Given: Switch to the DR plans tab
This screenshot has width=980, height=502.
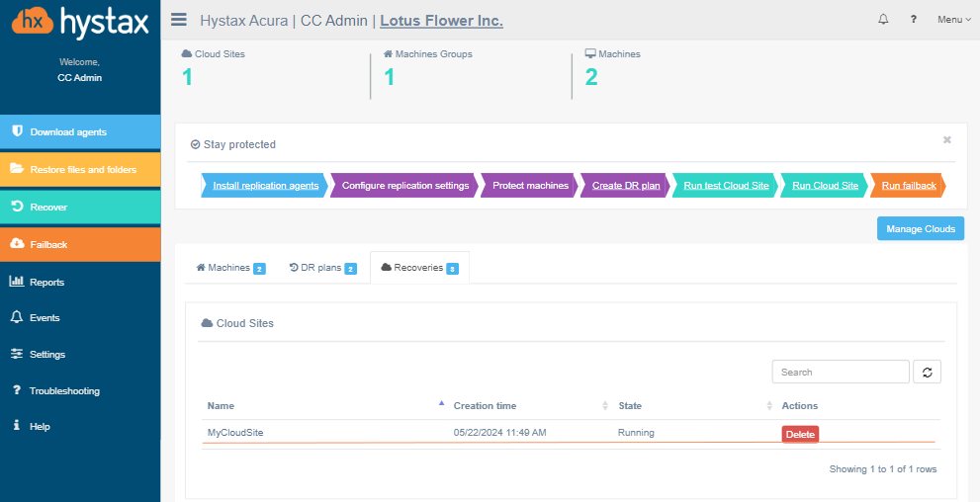Looking at the screenshot, I should point(322,268).
